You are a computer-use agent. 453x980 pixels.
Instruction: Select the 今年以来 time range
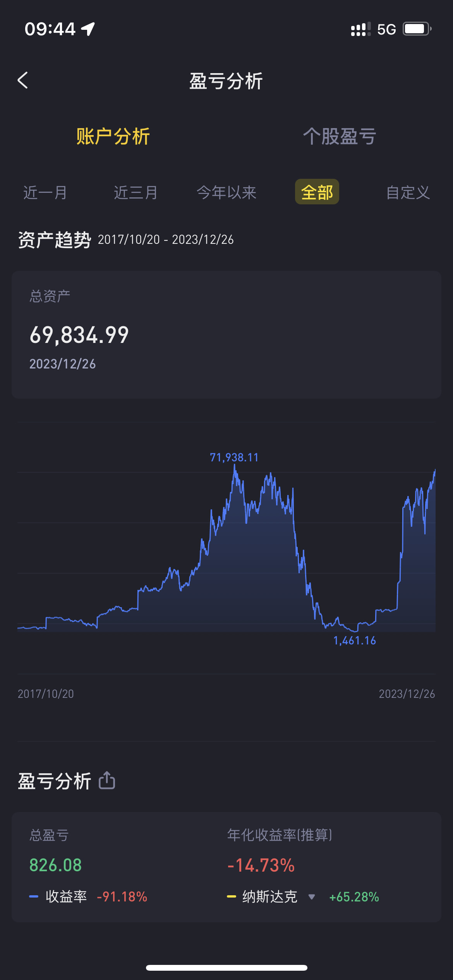coord(226,192)
